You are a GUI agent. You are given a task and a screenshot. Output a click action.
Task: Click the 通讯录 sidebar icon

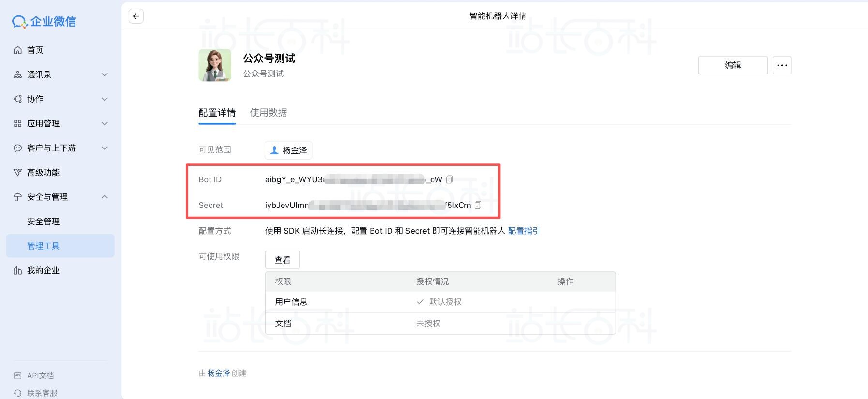(x=18, y=74)
